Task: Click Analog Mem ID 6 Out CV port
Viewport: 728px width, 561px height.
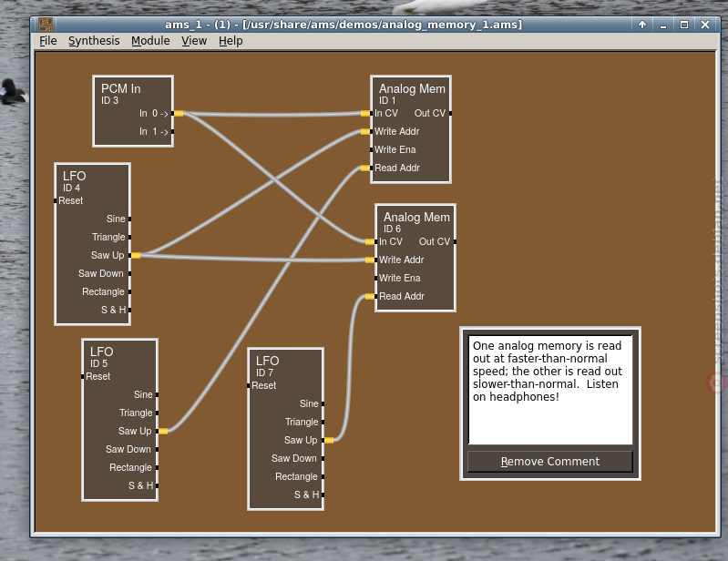Action: coord(455,241)
